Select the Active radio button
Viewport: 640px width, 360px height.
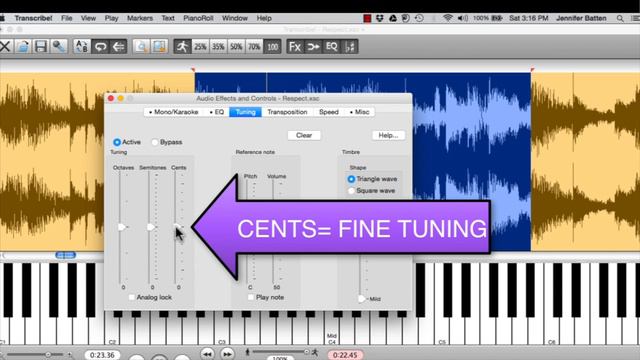tap(117, 142)
